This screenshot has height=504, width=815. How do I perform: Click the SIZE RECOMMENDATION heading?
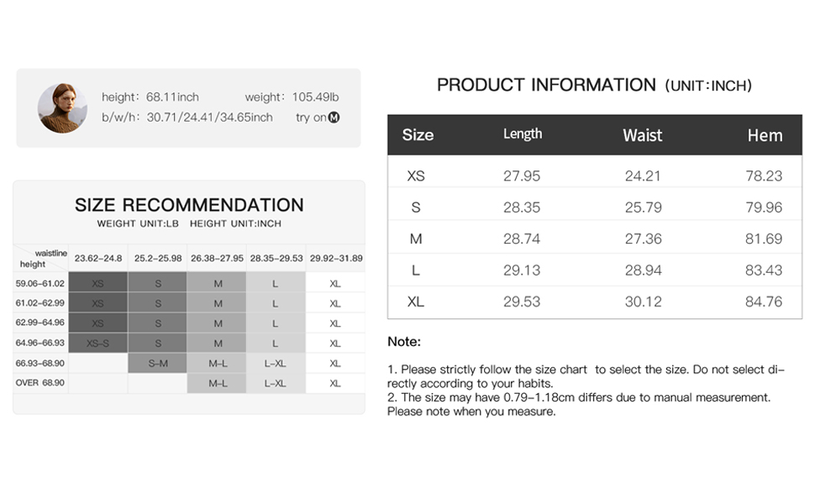point(189,205)
